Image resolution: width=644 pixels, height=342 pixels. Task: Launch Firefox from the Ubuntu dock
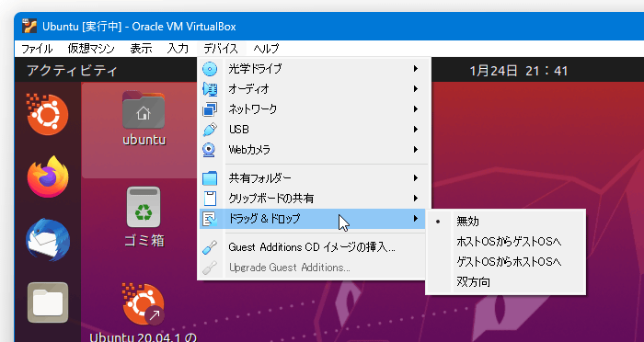tap(48, 177)
